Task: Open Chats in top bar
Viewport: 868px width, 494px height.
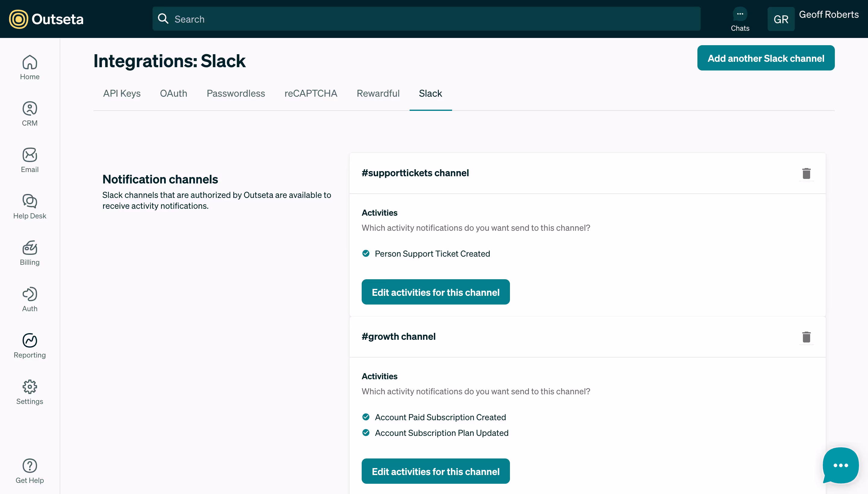Action: click(740, 19)
